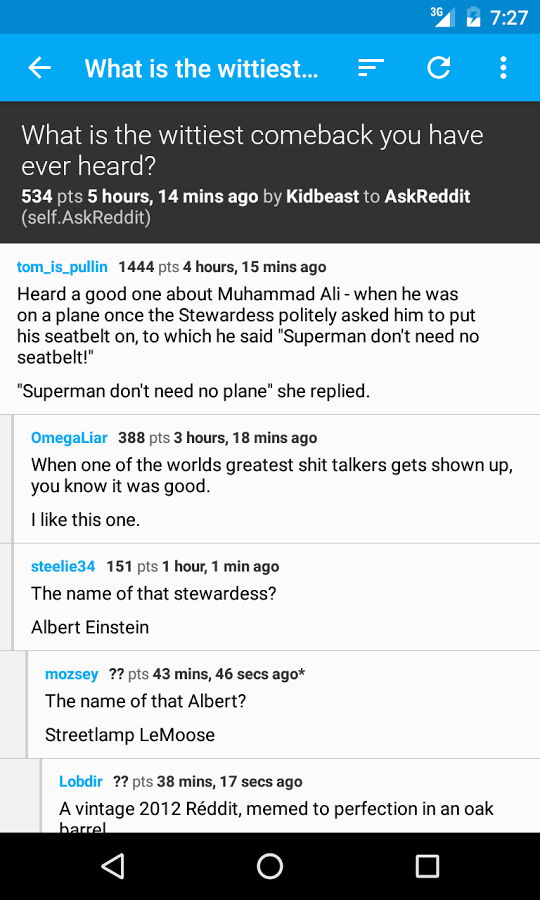Tap the Muhammad Ali comment body
540x900 pixels.
click(248, 343)
